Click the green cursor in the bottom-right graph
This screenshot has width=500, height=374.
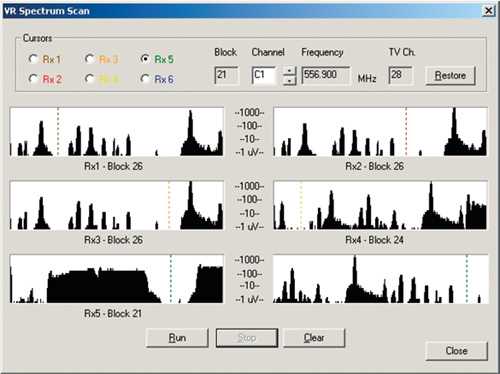click(x=467, y=279)
